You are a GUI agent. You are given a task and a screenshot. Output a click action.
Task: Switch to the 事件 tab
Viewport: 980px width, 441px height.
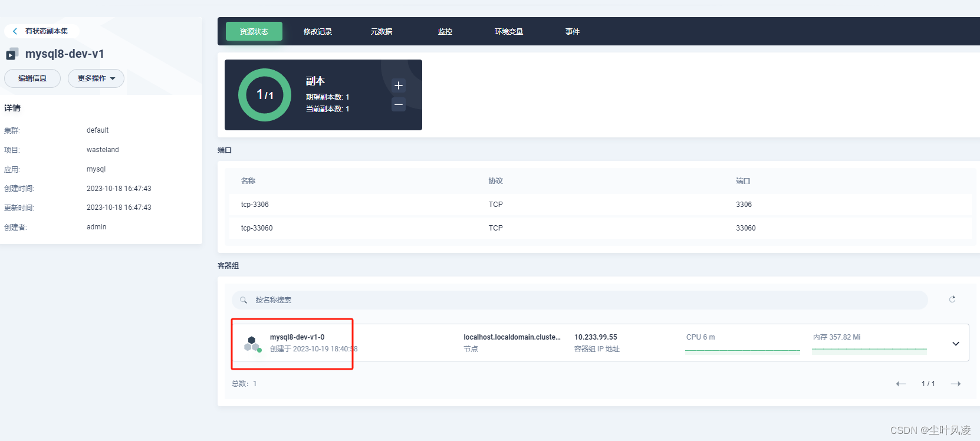point(573,32)
